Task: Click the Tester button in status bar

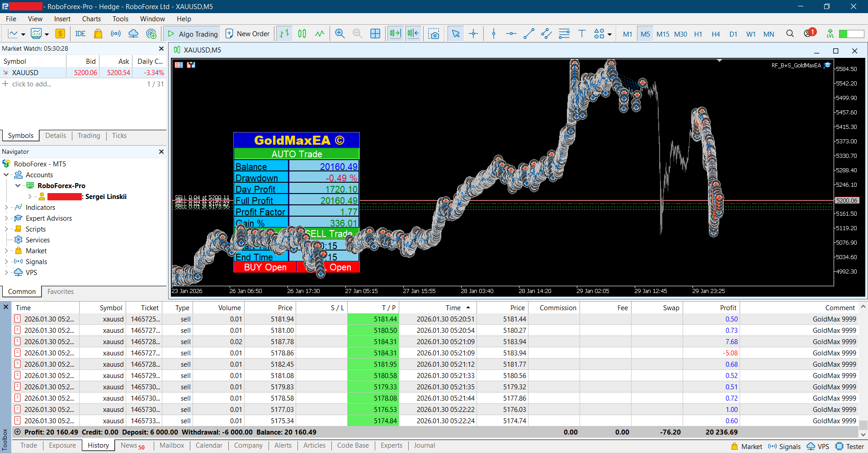Action: click(x=850, y=446)
